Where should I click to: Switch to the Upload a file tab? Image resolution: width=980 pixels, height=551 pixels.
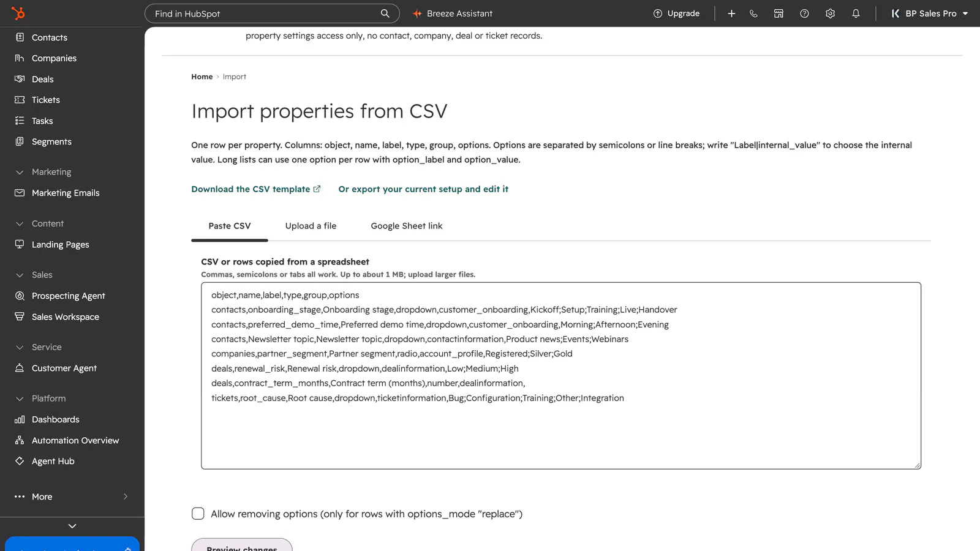311,226
